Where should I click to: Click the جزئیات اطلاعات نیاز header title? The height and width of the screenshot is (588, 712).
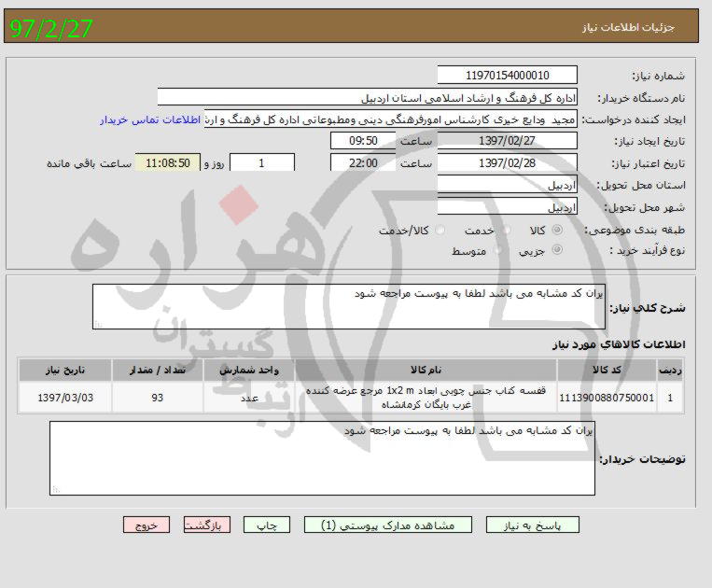(628, 27)
